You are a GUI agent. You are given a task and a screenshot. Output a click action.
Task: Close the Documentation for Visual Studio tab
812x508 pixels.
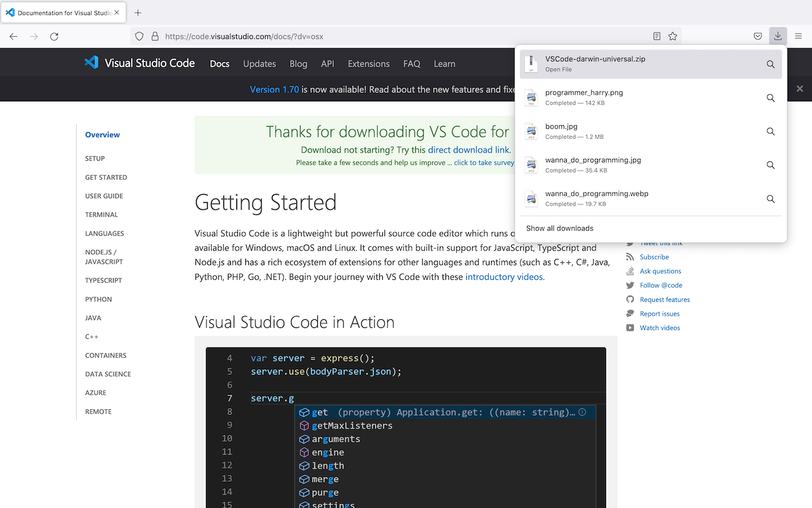click(117, 12)
